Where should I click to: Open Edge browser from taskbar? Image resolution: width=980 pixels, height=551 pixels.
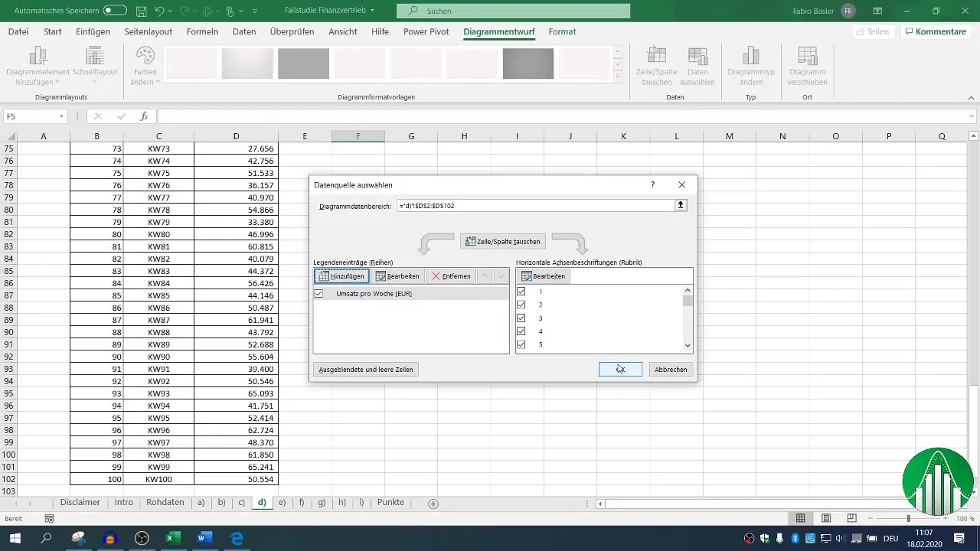237,538
